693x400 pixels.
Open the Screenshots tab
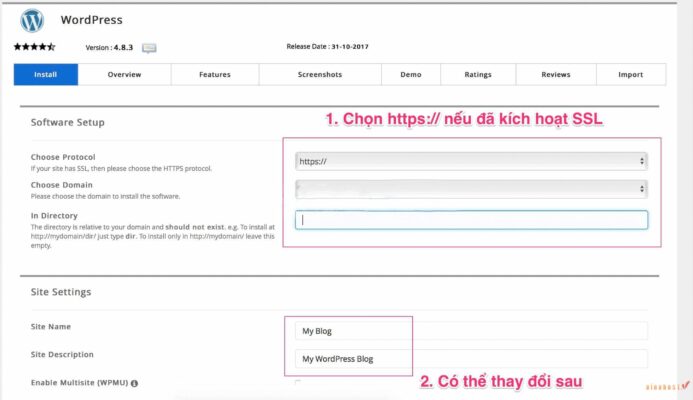click(320, 75)
